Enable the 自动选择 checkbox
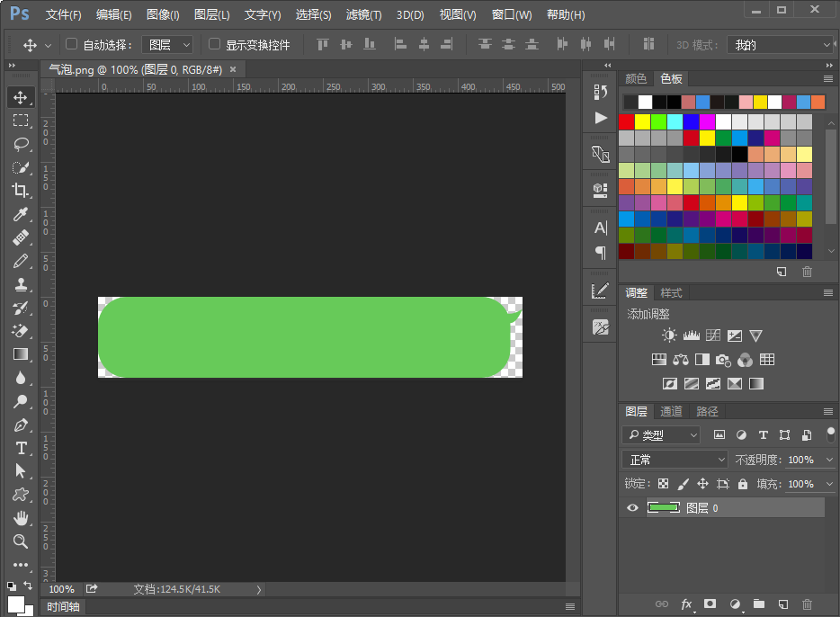The image size is (840, 617). pos(71,44)
